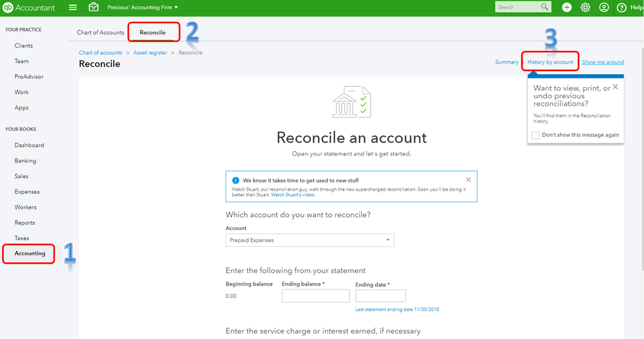Open Expenses in the sidebar

27,192
